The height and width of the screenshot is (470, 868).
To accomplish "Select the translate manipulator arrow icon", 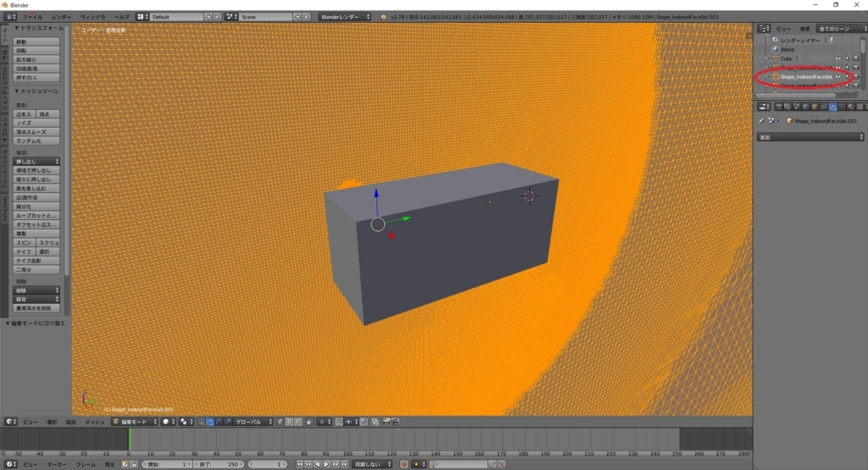I will pos(210,422).
